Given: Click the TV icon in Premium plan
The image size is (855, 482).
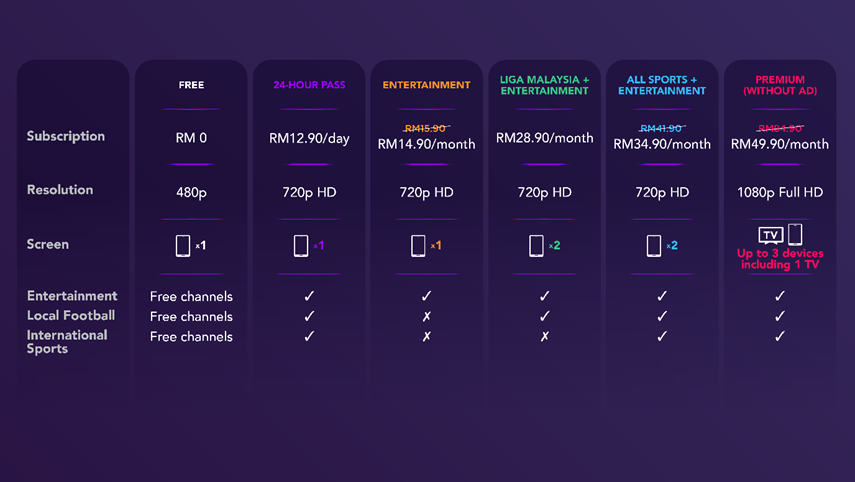Looking at the screenshot, I should point(770,236).
